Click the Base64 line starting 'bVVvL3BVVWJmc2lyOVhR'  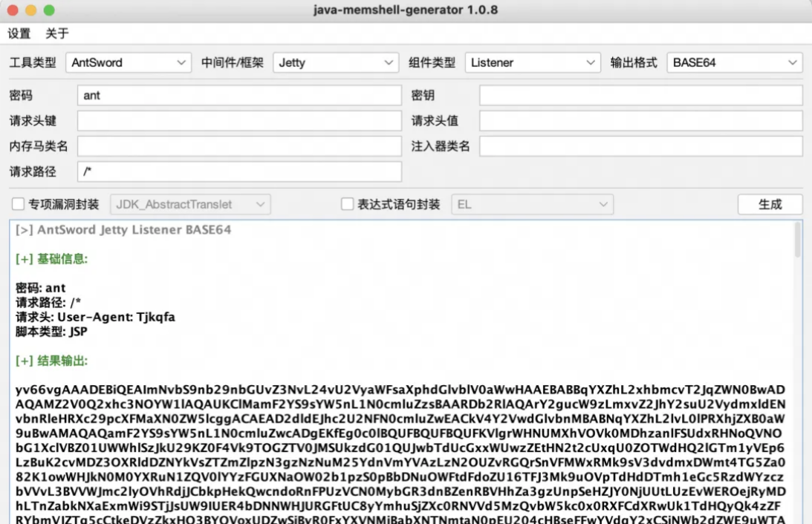pos(400,491)
